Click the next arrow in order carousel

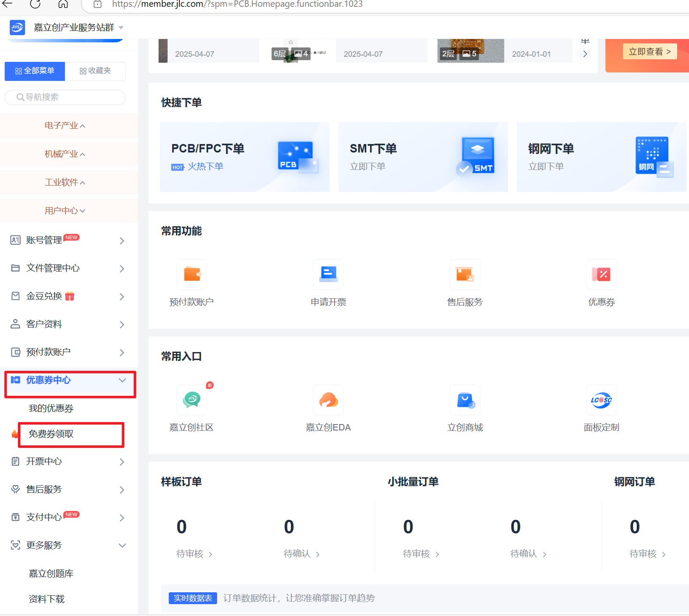pyautogui.click(x=585, y=54)
